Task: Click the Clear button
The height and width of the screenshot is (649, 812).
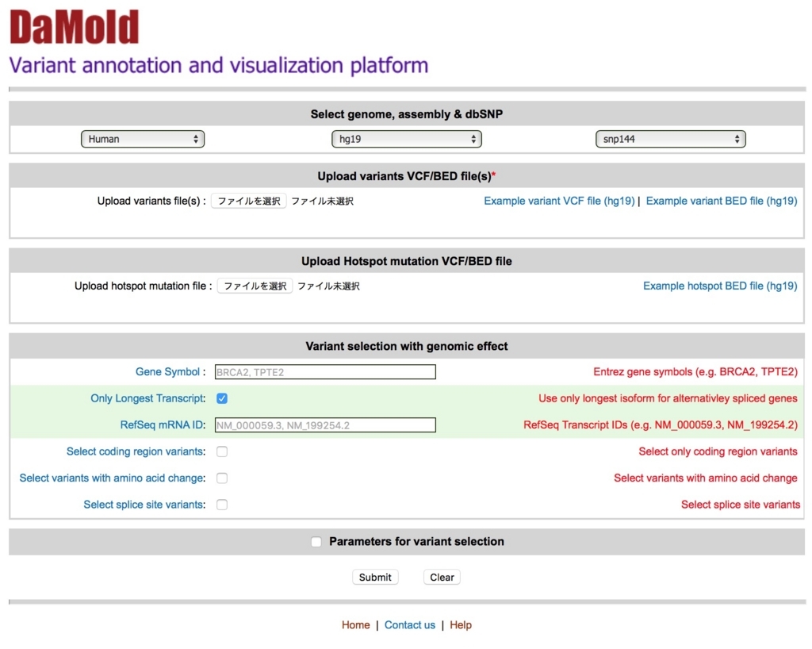Action: coord(442,577)
